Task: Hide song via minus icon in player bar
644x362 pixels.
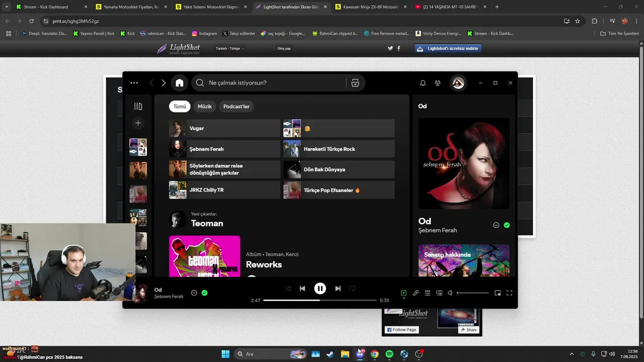Action: tap(194, 293)
